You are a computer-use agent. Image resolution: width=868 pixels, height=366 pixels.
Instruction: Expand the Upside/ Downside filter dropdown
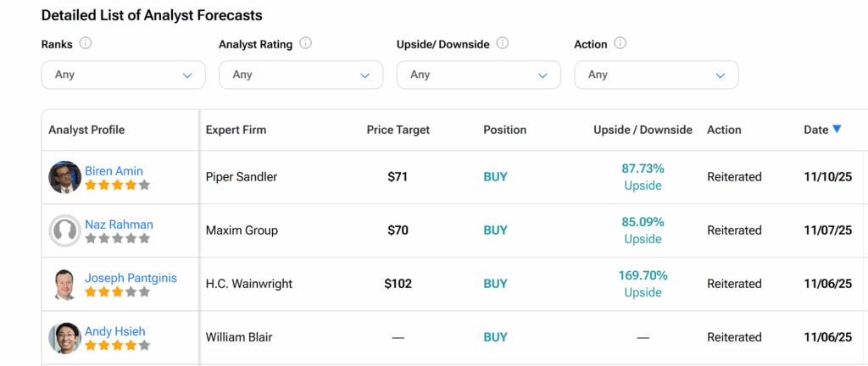478,75
